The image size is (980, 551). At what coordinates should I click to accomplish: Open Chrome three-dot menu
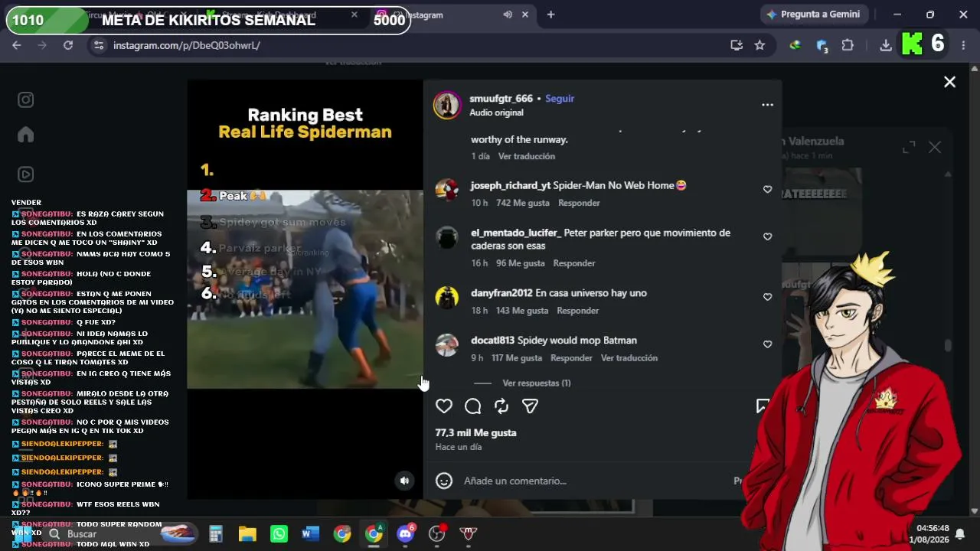[x=963, y=45]
